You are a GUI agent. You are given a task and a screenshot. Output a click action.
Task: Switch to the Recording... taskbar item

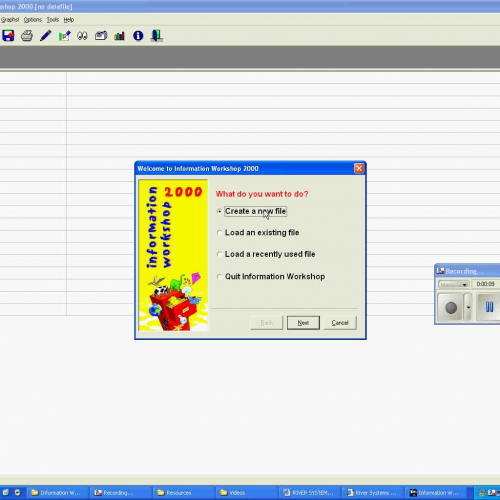(x=121, y=493)
